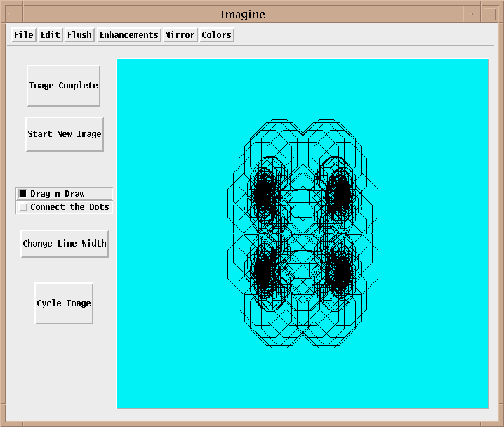Enable the Connect the Dots mode
Screen dimensions: 504x427
23,207
